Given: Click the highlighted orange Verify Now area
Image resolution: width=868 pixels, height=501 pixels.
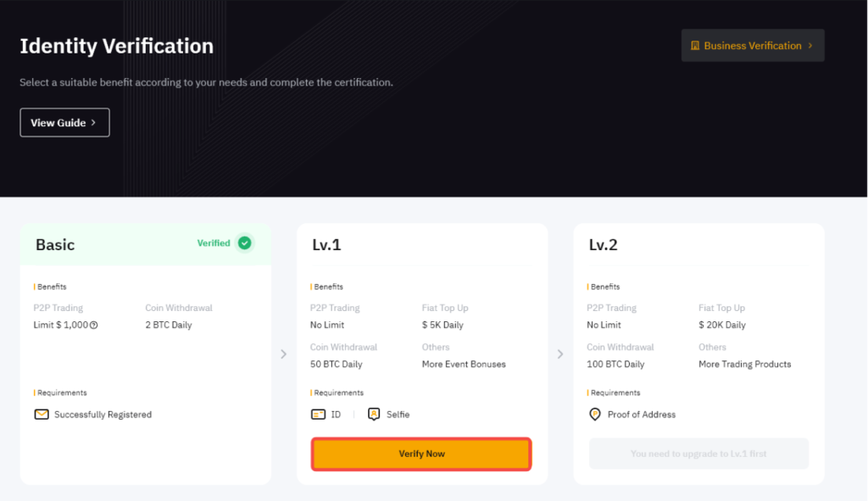Looking at the screenshot, I should click(x=421, y=454).
